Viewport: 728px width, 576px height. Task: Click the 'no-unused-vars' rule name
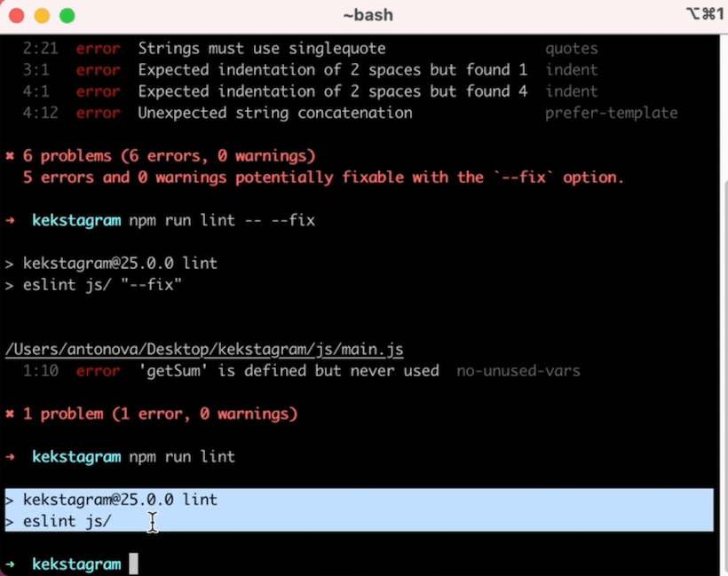pyautogui.click(x=518, y=371)
